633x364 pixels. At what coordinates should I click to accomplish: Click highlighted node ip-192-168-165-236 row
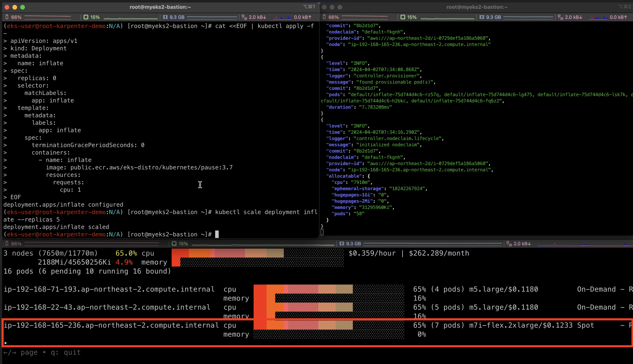click(111, 325)
